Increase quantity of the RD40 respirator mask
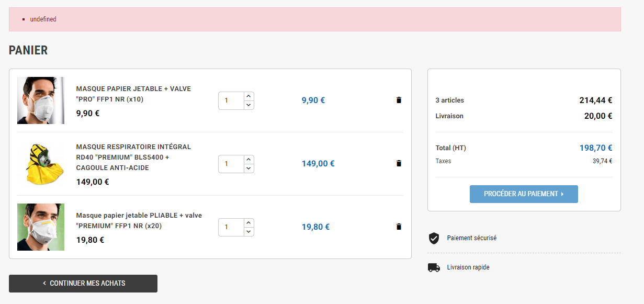644x304 pixels. (248, 160)
